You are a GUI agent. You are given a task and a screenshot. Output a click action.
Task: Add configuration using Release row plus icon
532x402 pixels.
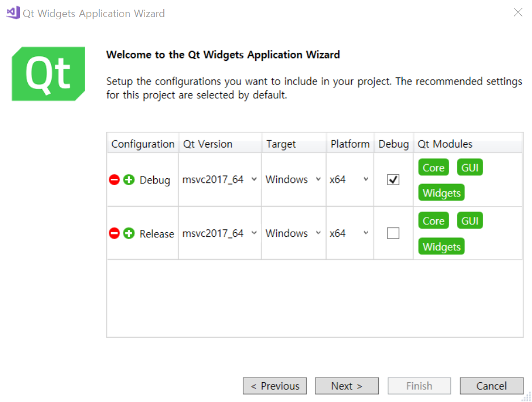pos(129,233)
